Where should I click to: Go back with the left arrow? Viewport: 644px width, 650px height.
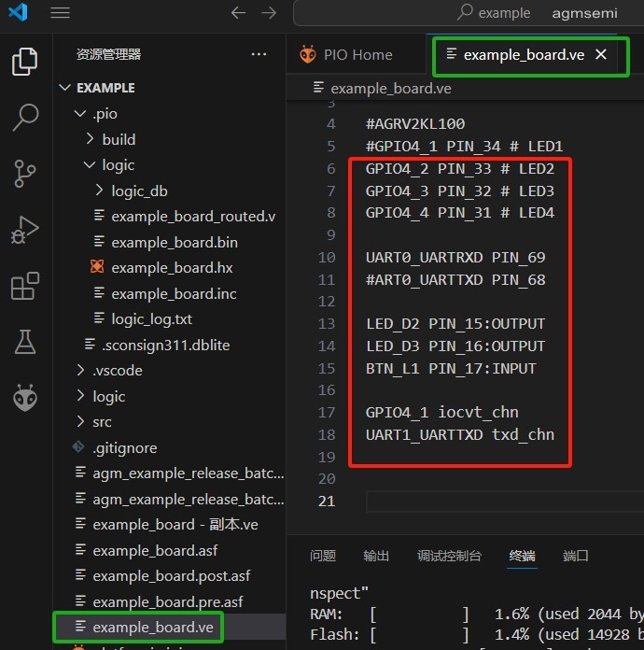(238, 13)
